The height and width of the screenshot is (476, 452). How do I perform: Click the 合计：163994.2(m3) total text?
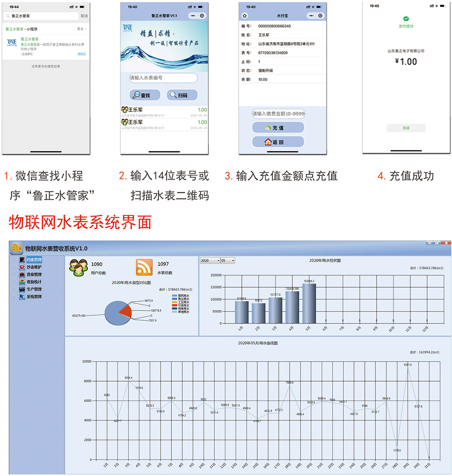click(x=425, y=352)
